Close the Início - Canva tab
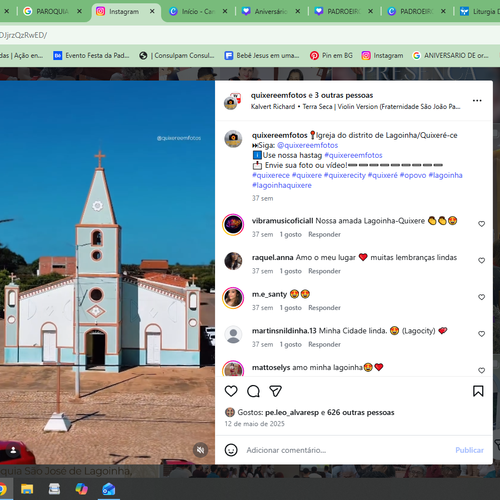The image size is (500, 500). tap(225, 11)
